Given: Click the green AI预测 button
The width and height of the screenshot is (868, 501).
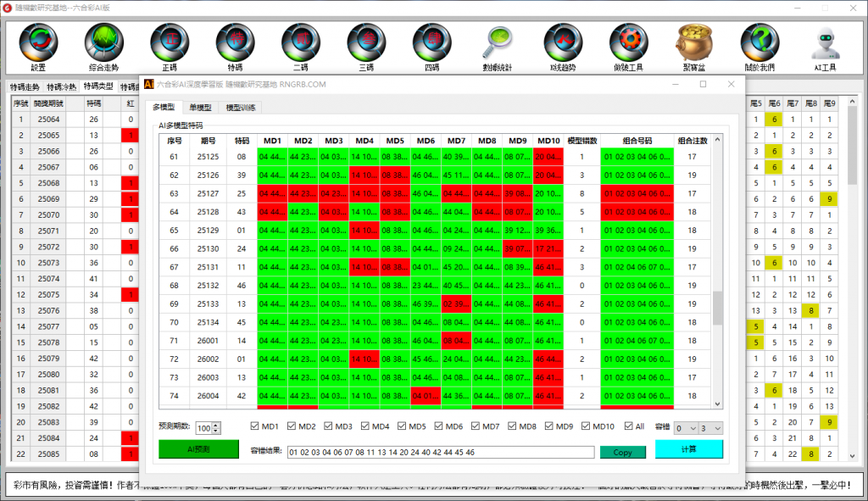Looking at the screenshot, I should coord(198,450).
